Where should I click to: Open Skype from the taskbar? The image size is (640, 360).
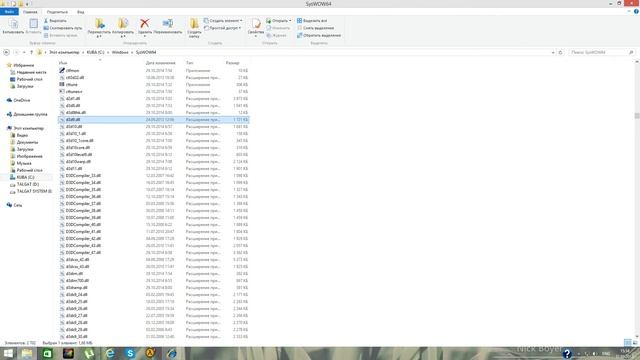point(130,353)
